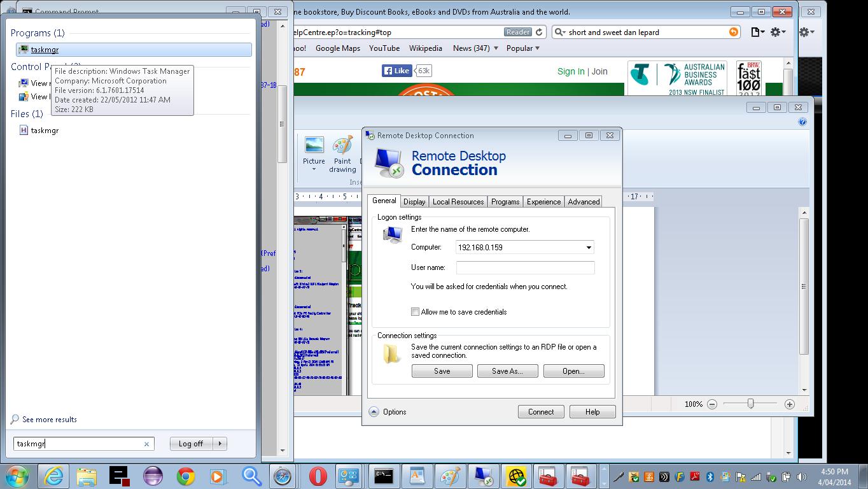
Task: Expand the Computer address dropdown
Action: click(x=589, y=248)
